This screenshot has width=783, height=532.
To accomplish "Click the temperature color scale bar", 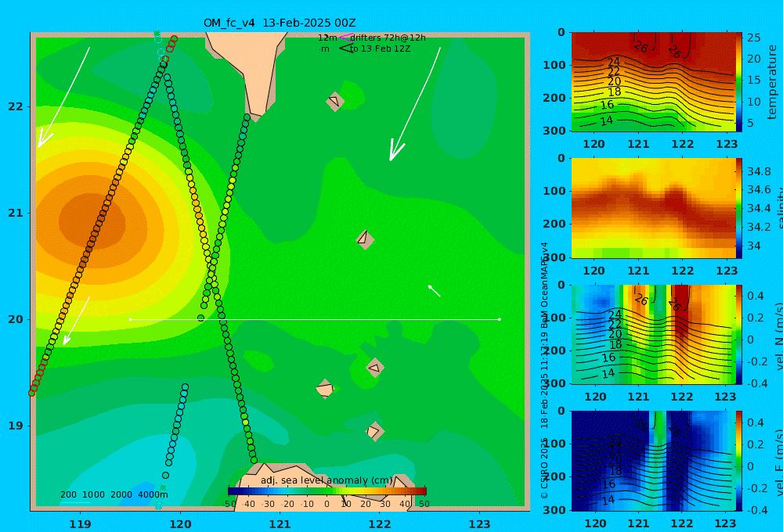I will coord(739,82).
